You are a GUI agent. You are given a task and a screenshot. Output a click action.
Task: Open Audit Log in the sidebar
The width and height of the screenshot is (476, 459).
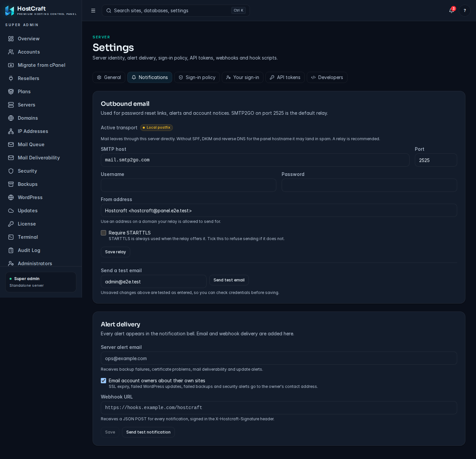pos(41,250)
